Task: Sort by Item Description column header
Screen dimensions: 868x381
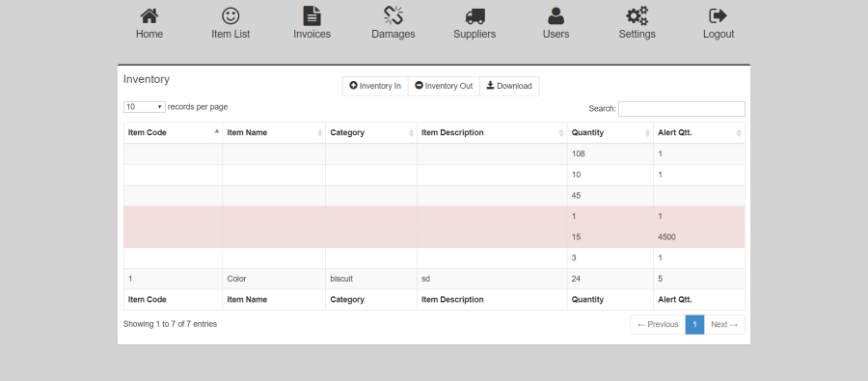Action: 492,133
